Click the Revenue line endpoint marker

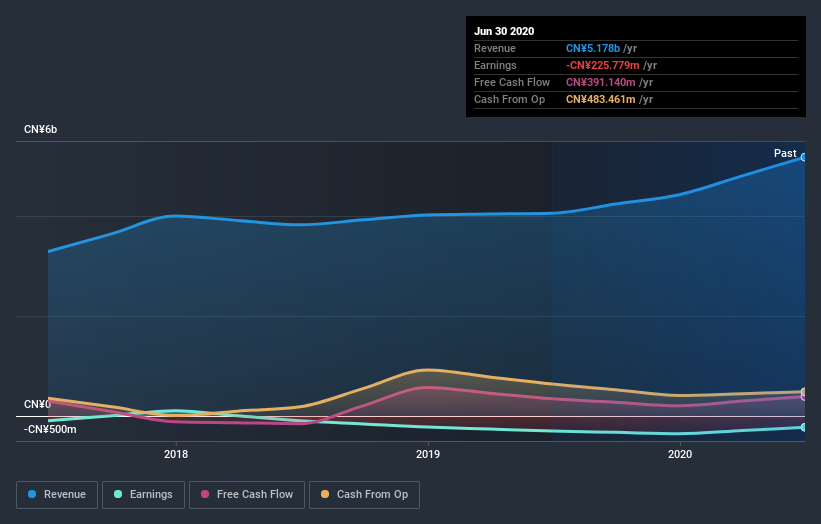click(x=803, y=157)
